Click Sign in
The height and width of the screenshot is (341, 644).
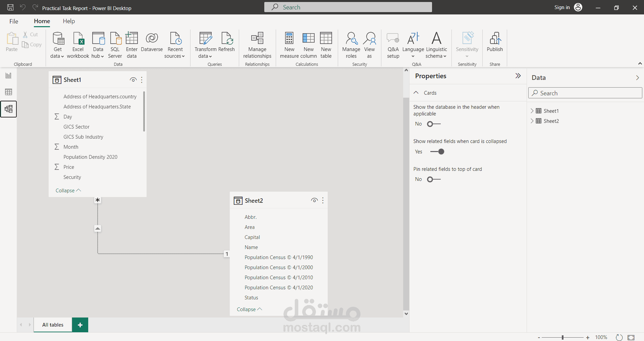562,7
